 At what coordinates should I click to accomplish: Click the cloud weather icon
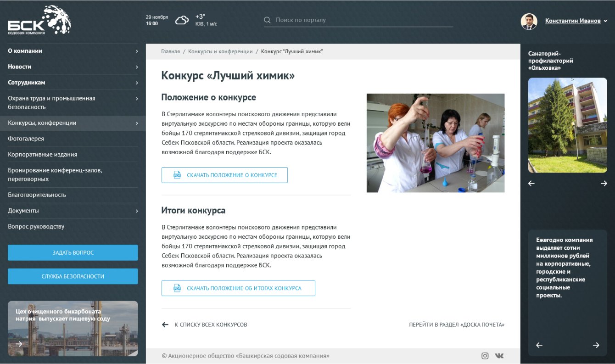182,20
